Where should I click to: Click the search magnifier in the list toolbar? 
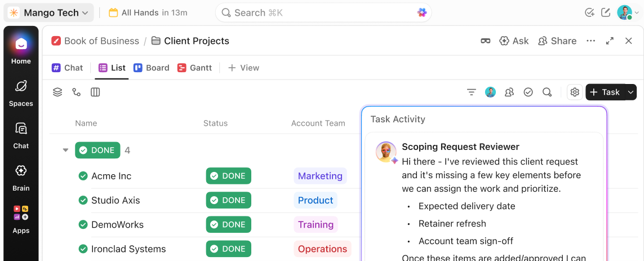(x=547, y=92)
